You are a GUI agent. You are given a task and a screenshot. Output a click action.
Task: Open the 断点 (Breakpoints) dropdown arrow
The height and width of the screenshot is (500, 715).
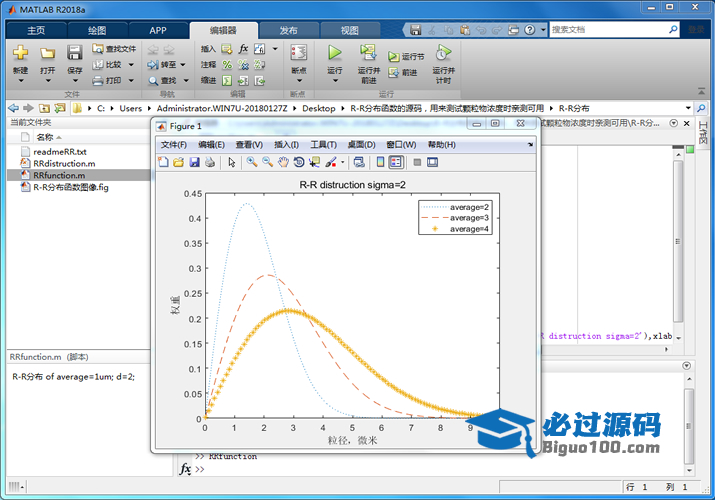[x=299, y=81]
